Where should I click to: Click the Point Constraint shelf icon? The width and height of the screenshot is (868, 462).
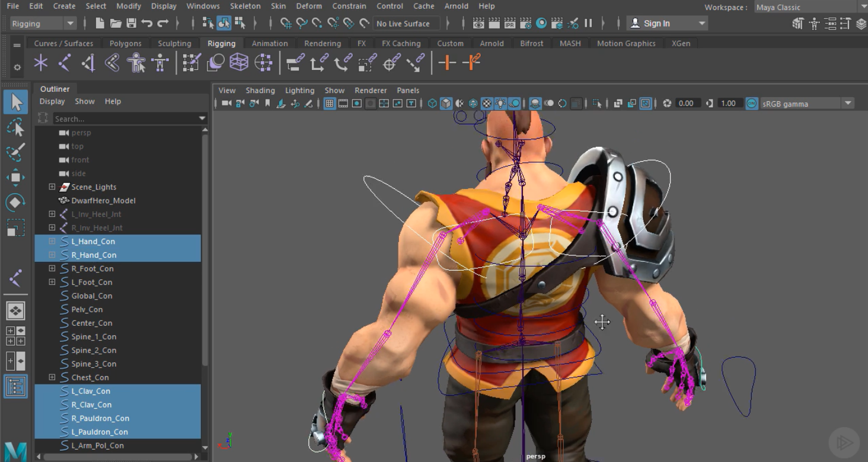click(x=319, y=63)
